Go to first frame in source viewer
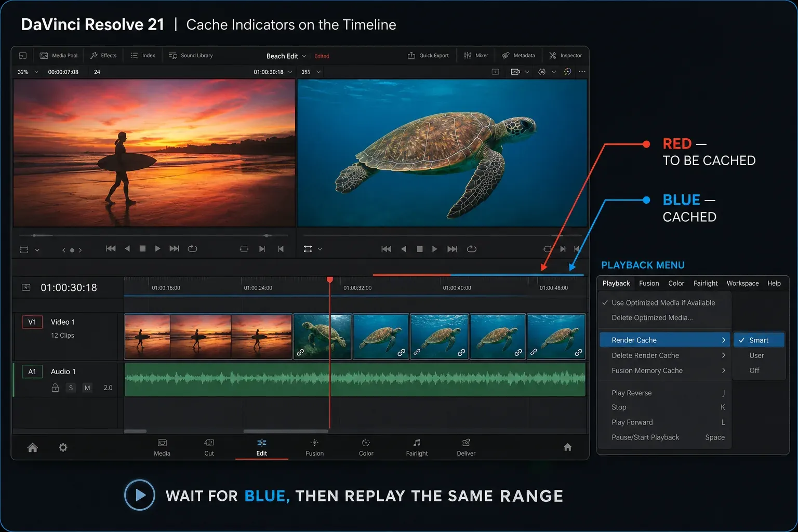 point(111,249)
